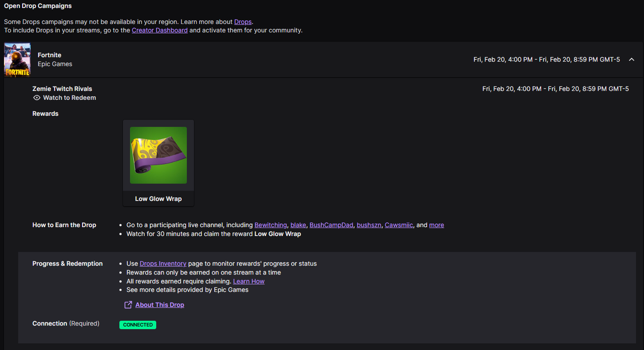
Task: Click the 'See more details provided by Epic Games' bullet
Action: [187, 290]
